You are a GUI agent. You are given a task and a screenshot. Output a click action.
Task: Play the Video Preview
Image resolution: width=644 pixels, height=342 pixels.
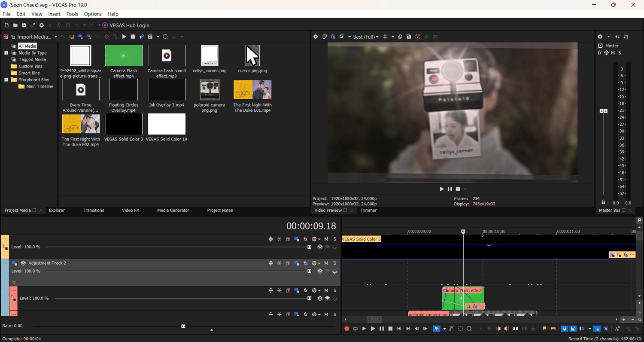[x=441, y=189]
